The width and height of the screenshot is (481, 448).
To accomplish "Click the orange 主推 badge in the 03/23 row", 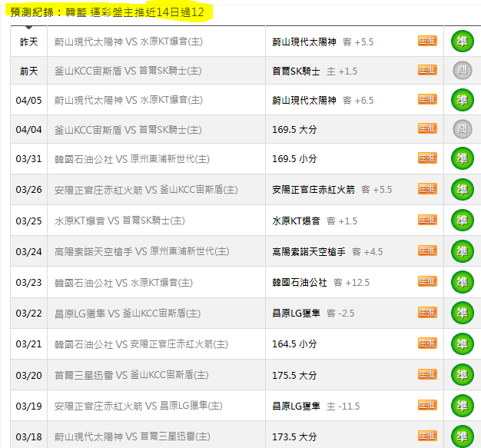I will pos(427,281).
